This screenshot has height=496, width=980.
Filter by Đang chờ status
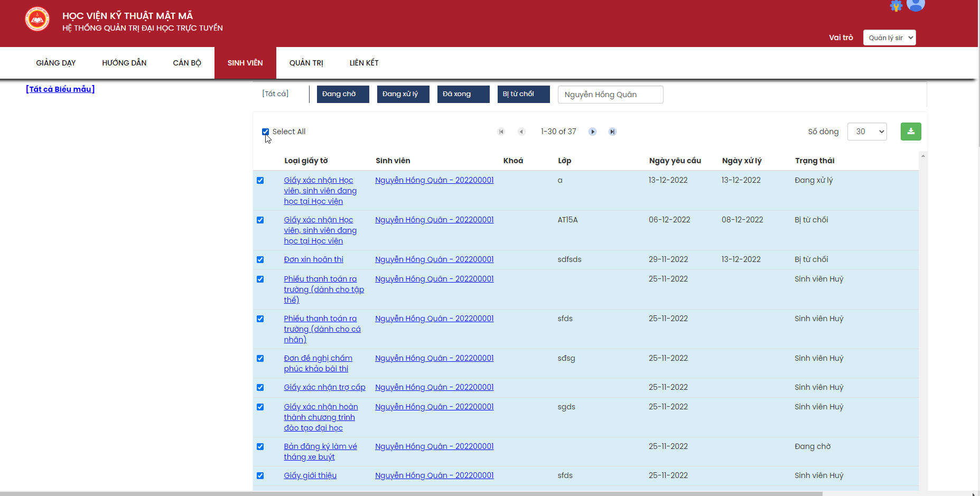pyautogui.click(x=343, y=94)
